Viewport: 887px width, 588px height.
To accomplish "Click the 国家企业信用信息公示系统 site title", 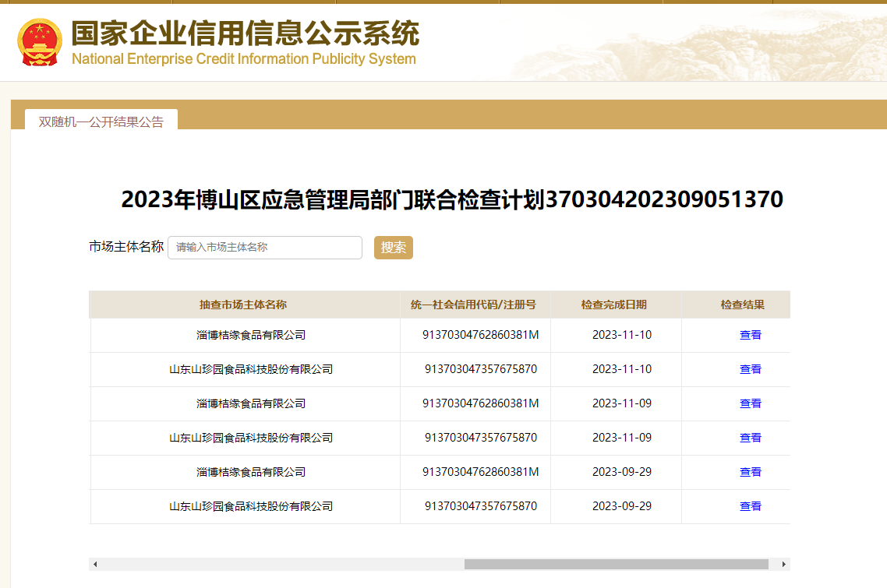I will (x=246, y=33).
